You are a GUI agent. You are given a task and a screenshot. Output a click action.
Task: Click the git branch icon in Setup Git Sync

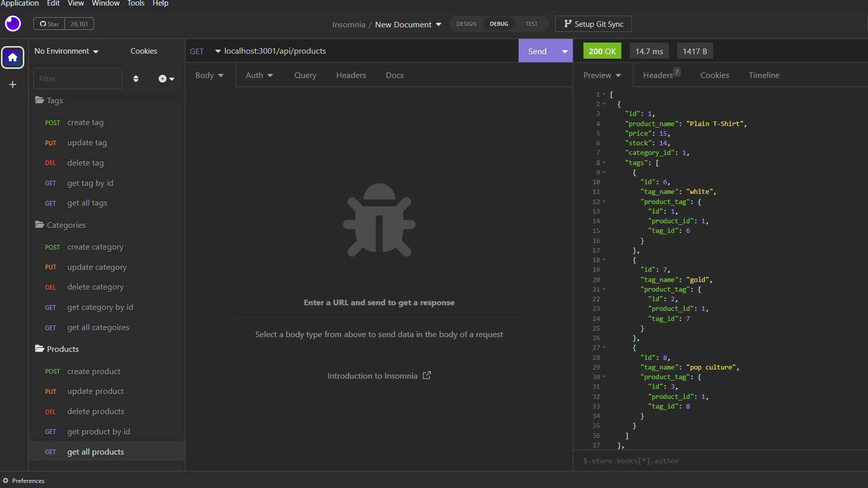pos(568,24)
